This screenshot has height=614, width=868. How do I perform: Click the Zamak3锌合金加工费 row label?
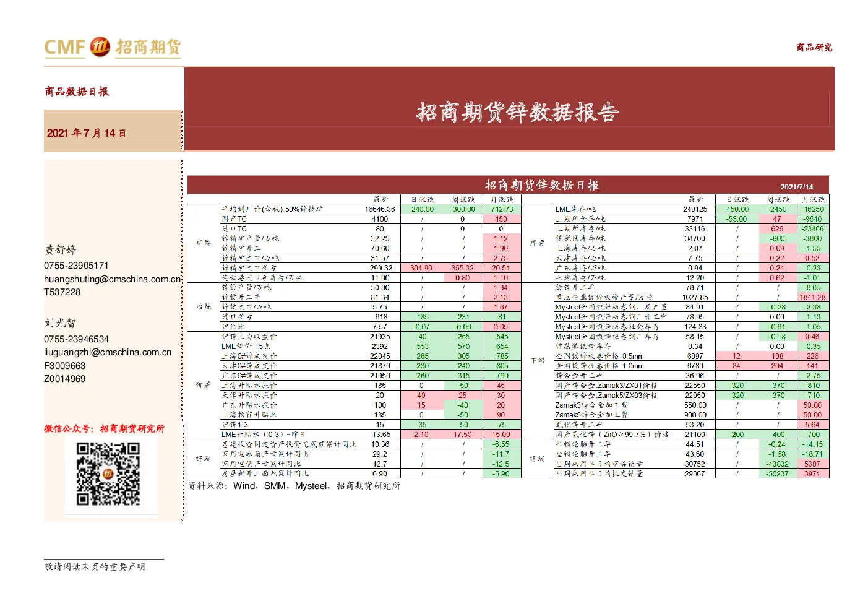591,405
